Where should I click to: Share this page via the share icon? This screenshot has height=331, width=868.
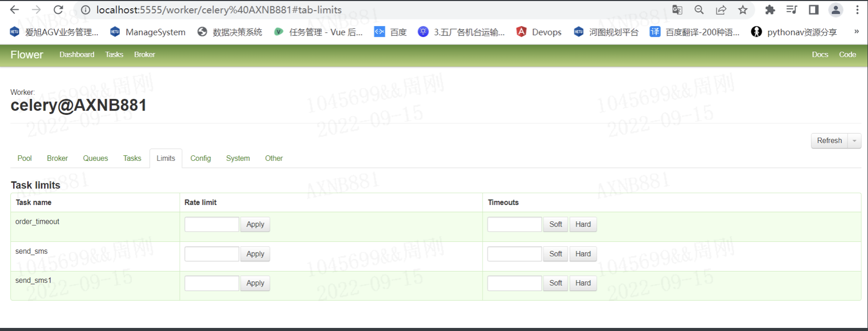point(721,10)
